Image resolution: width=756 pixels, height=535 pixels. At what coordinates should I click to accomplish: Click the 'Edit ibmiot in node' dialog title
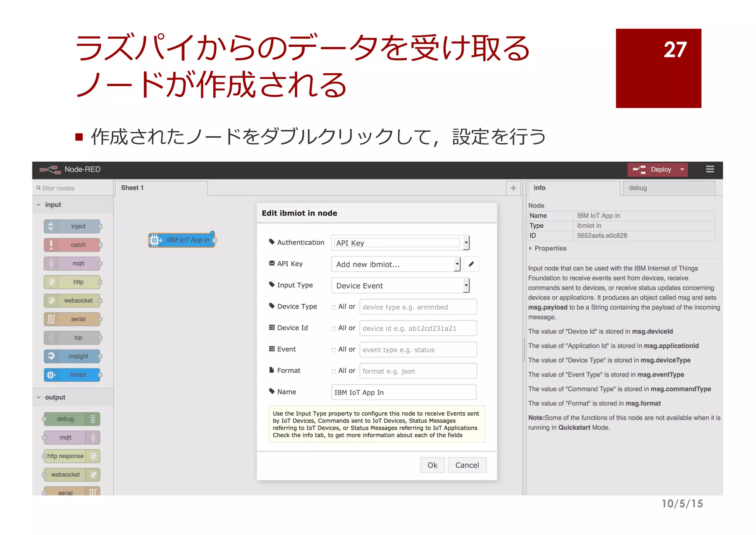(x=299, y=213)
